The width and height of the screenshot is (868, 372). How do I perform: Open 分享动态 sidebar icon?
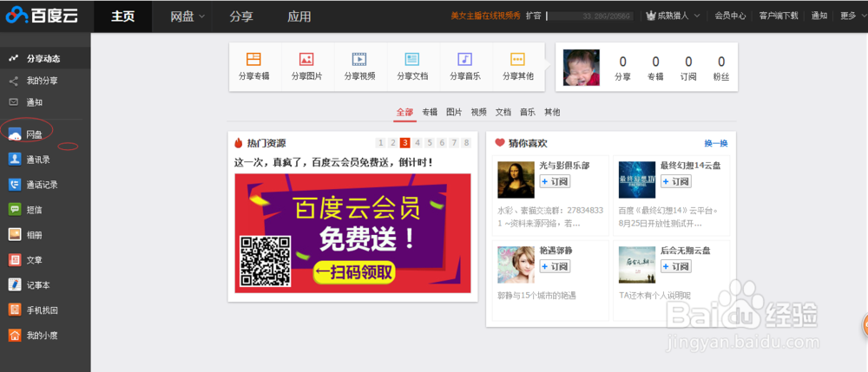[x=14, y=59]
